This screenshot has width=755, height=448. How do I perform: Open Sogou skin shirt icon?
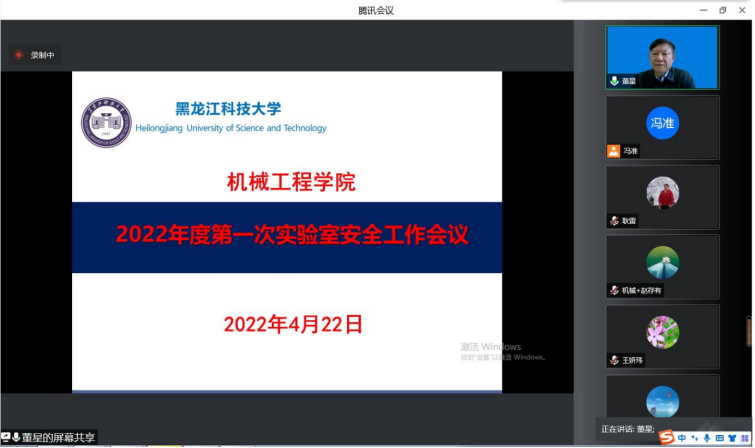click(732, 438)
